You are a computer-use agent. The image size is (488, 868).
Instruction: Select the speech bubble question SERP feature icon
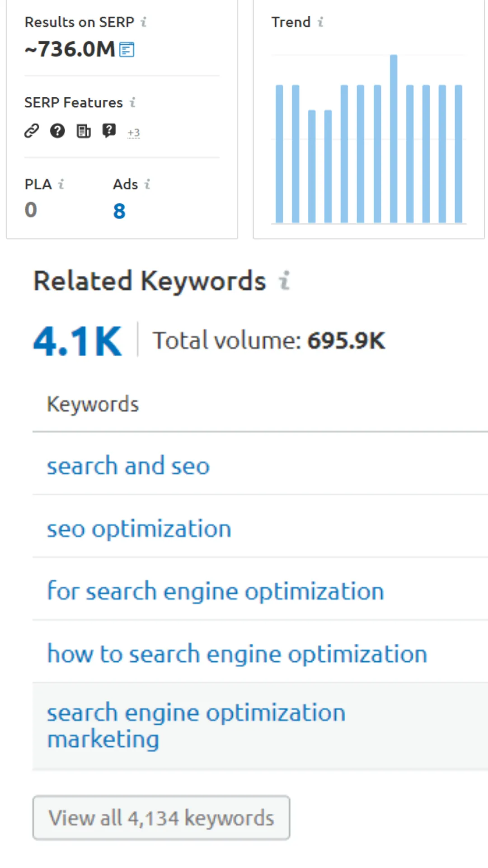(109, 131)
